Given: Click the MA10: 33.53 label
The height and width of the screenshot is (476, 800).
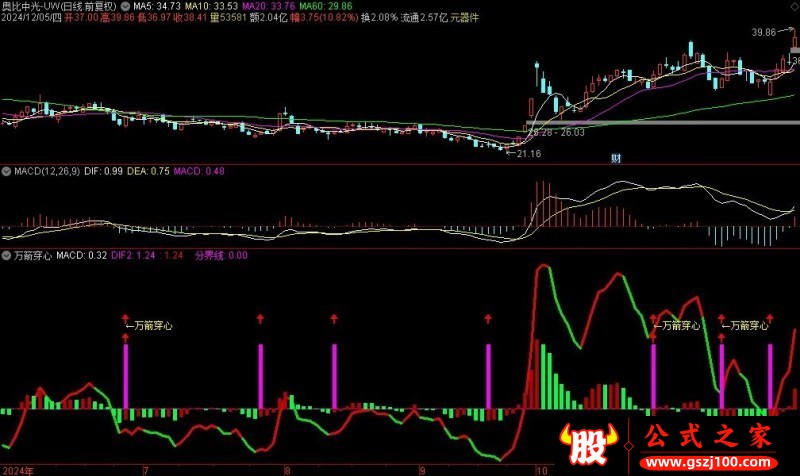Looking at the screenshot, I should click(x=211, y=6).
